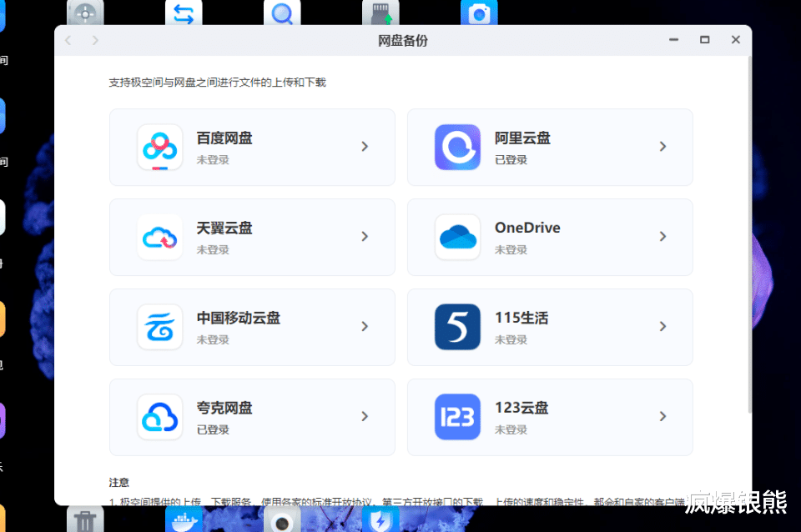Click the OneDrive title text
The height and width of the screenshot is (532, 801).
527,228
